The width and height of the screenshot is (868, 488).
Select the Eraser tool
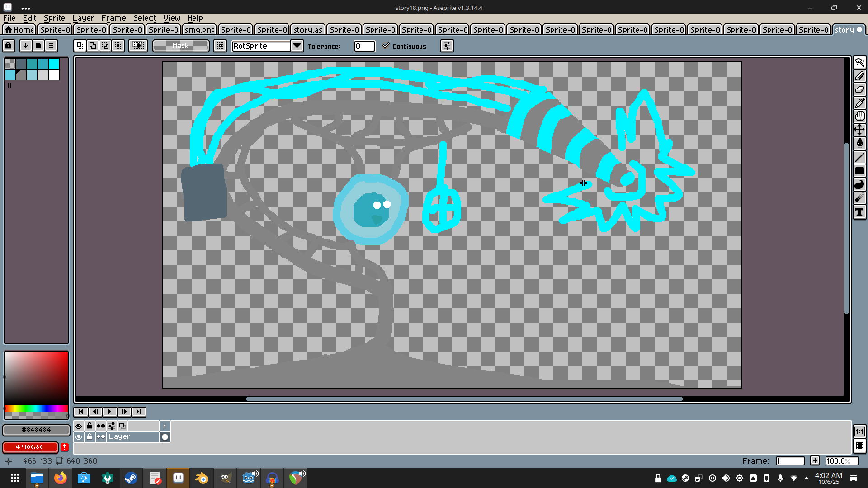(x=859, y=89)
